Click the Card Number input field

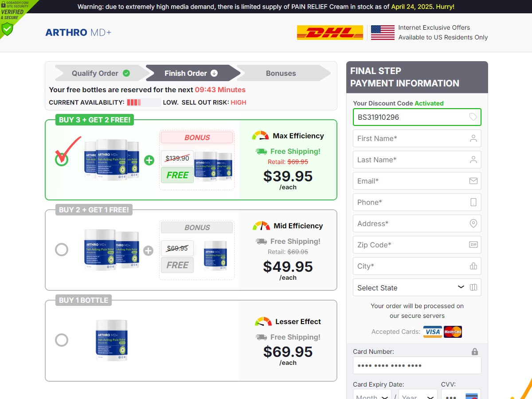[417, 366]
